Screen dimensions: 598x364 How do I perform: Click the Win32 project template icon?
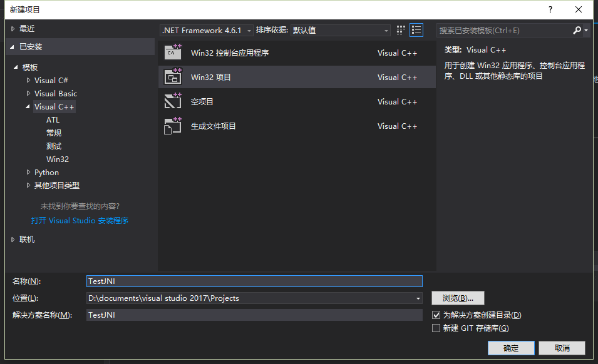coord(172,77)
